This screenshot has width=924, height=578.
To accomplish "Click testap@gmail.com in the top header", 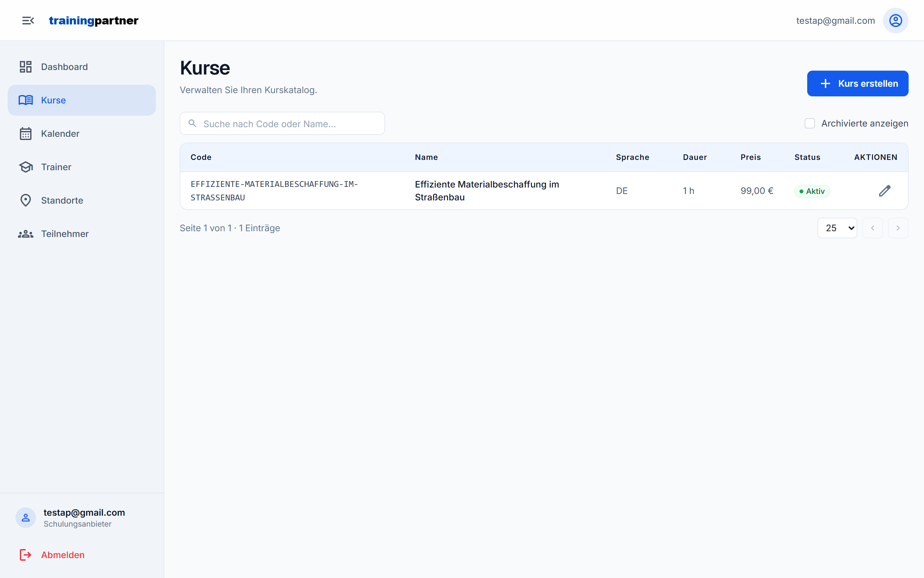I will click(835, 21).
